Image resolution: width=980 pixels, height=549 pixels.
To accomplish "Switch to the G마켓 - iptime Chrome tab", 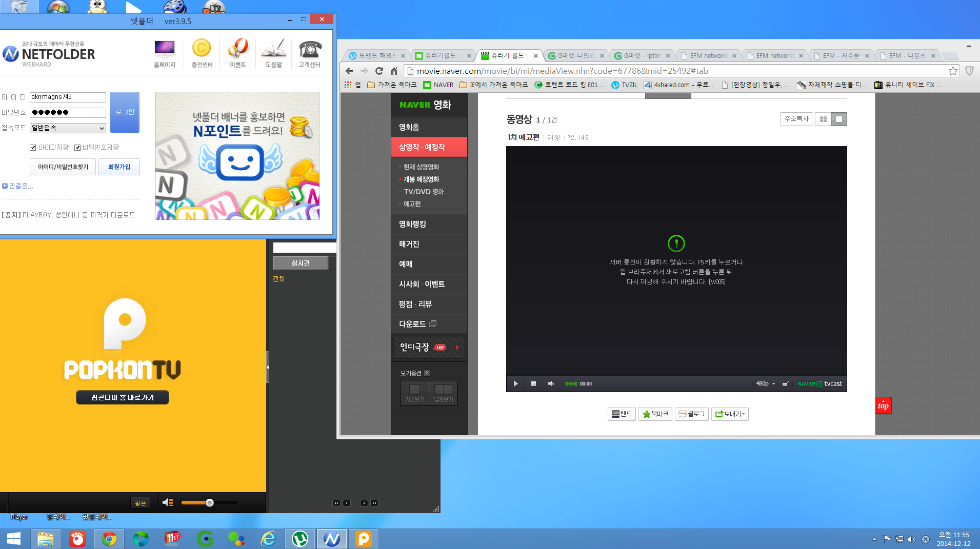I will click(642, 55).
